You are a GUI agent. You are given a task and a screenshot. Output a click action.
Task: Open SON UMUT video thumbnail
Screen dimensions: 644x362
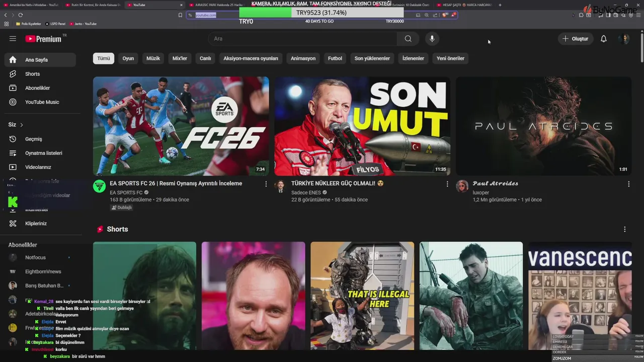362,126
